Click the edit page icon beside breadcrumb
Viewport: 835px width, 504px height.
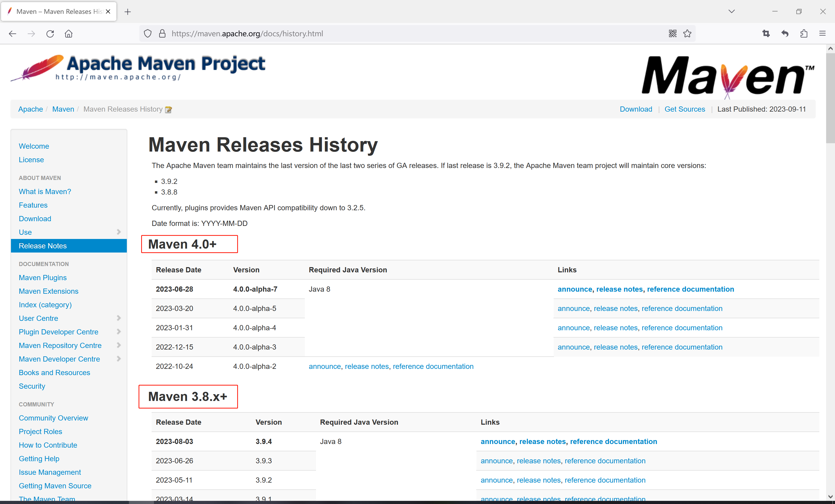(168, 109)
